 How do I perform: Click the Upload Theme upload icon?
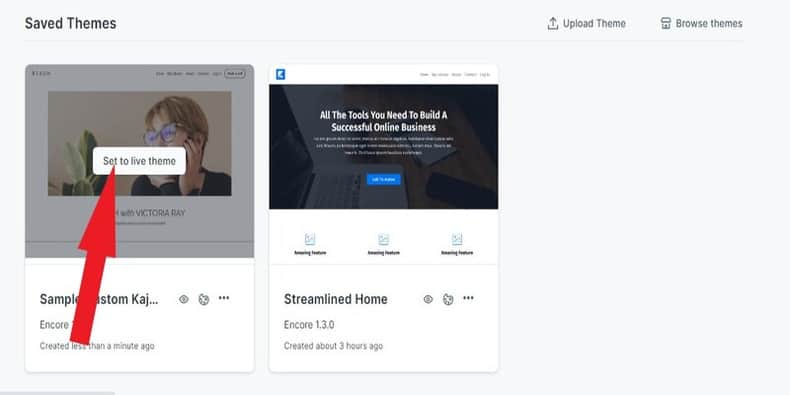click(553, 24)
